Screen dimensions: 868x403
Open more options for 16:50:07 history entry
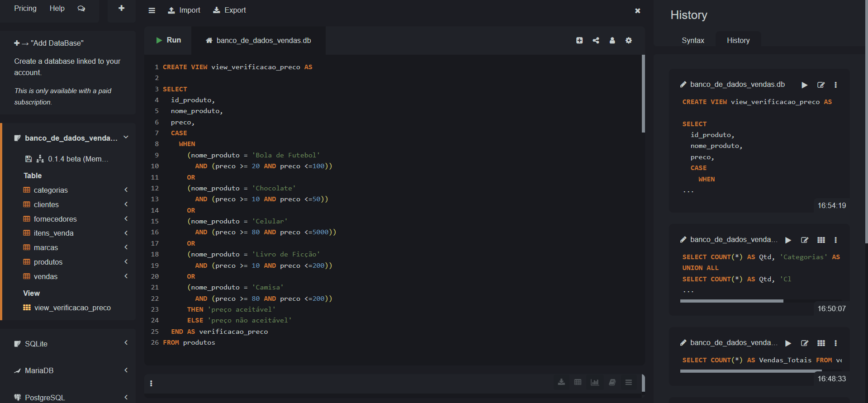click(x=835, y=240)
